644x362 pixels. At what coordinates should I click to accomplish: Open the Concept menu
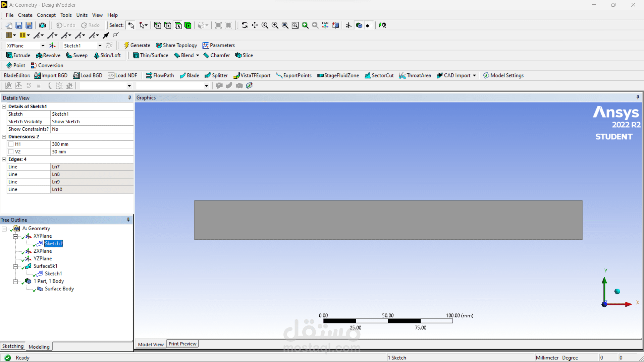point(46,15)
